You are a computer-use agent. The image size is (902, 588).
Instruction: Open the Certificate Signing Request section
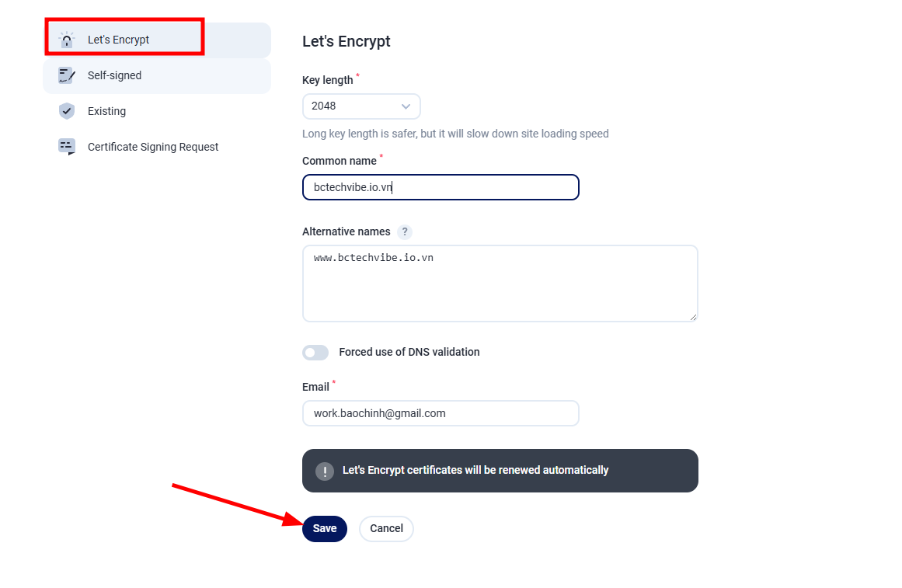(151, 146)
